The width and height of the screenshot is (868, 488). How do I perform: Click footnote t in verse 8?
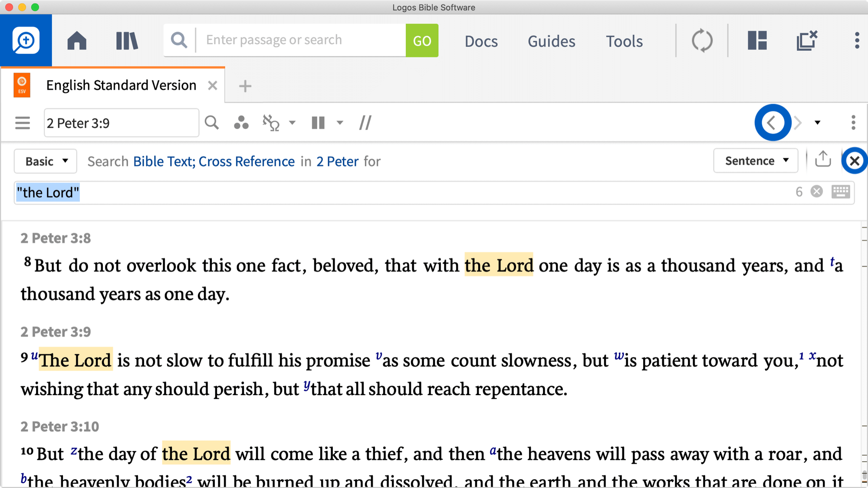coord(832,261)
